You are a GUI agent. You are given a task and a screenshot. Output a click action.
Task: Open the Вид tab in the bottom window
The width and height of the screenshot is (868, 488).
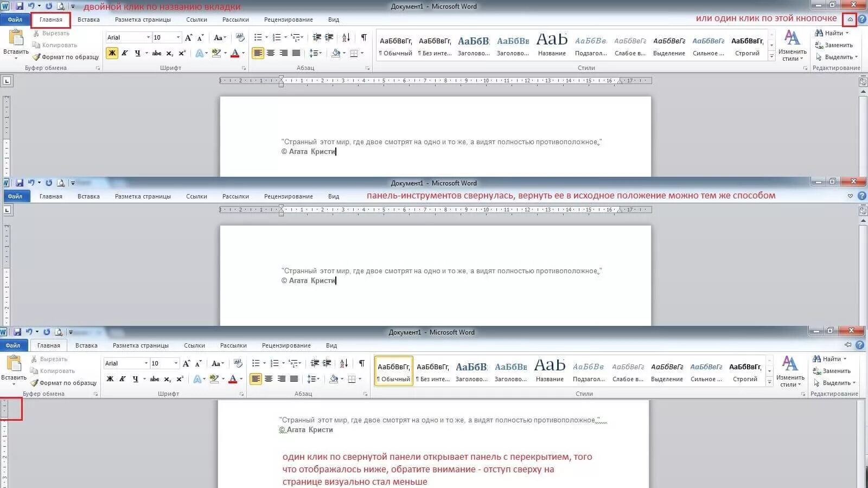pyautogui.click(x=331, y=345)
